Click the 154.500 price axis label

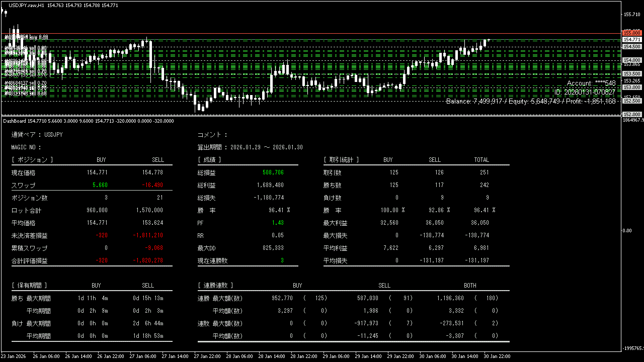tap(631, 46)
